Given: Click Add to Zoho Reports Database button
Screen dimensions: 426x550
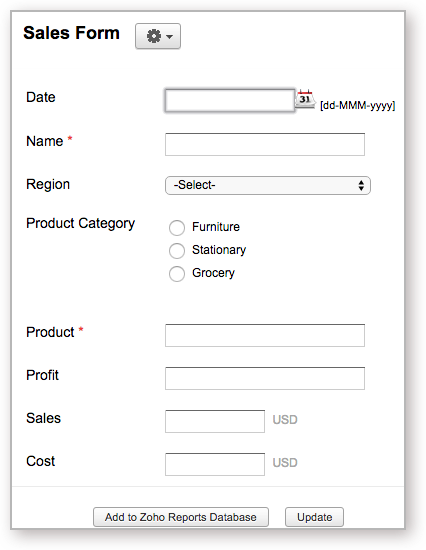Looking at the screenshot, I should coord(181,517).
